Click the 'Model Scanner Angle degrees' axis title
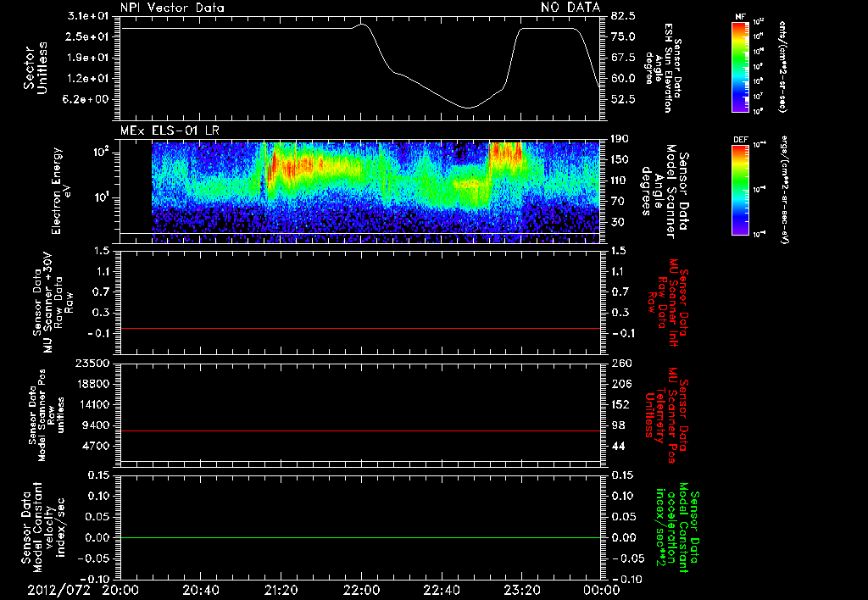The width and height of the screenshot is (868, 600). pyautogui.click(x=666, y=191)
